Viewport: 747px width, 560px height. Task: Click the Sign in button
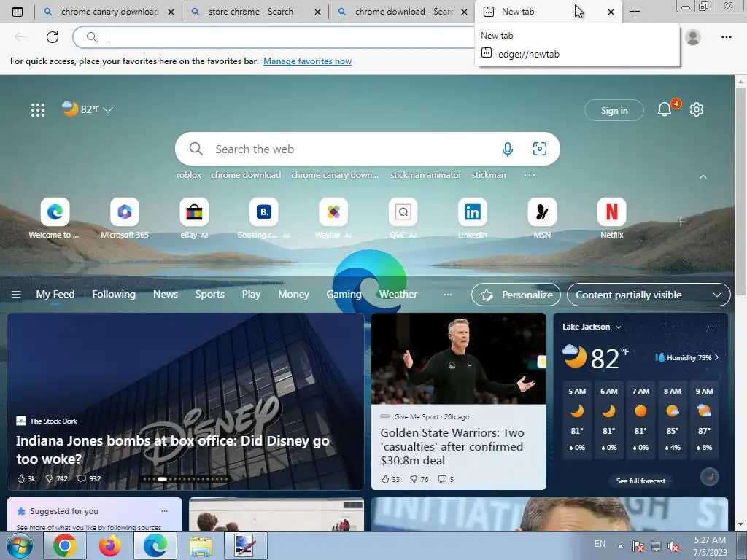[x=614, y=111]
